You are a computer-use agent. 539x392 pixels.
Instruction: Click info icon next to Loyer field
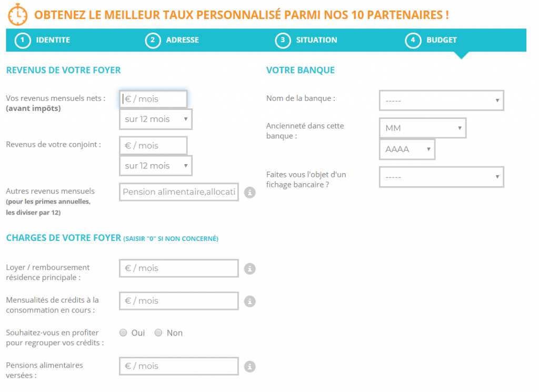[x=250, y=269]
